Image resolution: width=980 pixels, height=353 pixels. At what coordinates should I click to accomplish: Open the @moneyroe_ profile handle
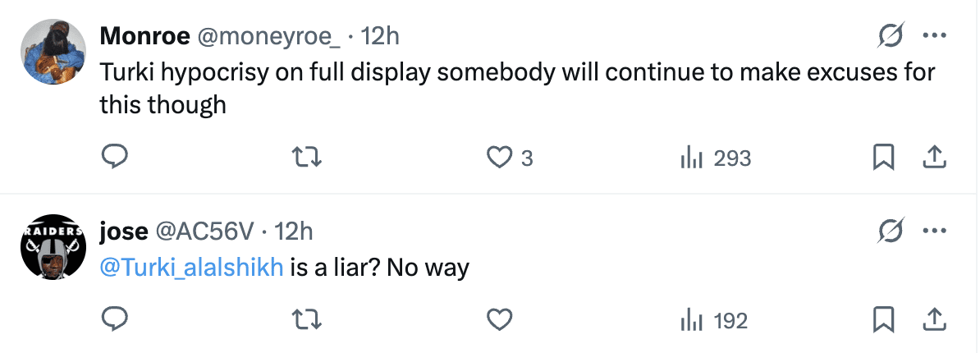pyautogui.click(x=254, y=36)
